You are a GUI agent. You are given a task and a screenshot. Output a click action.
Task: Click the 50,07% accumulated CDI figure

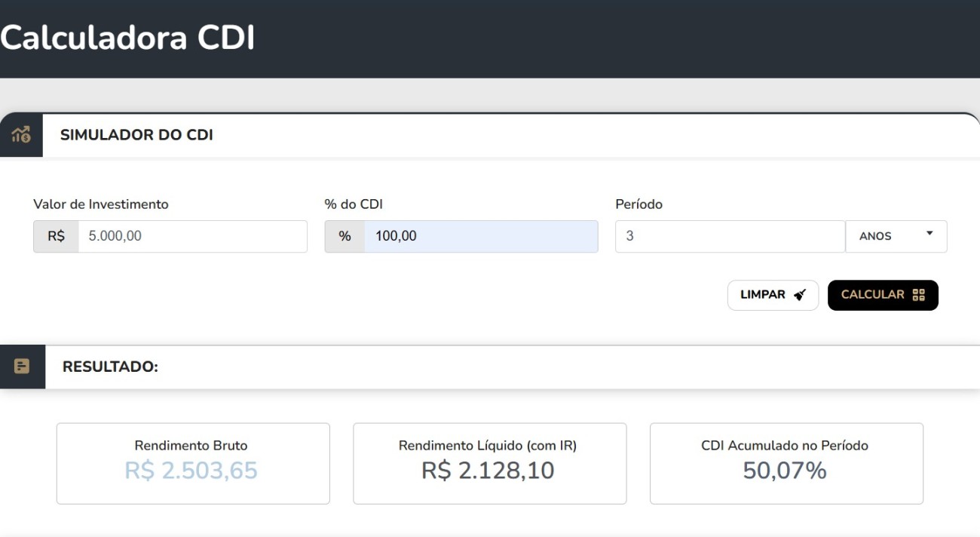(x=785, y=471)
